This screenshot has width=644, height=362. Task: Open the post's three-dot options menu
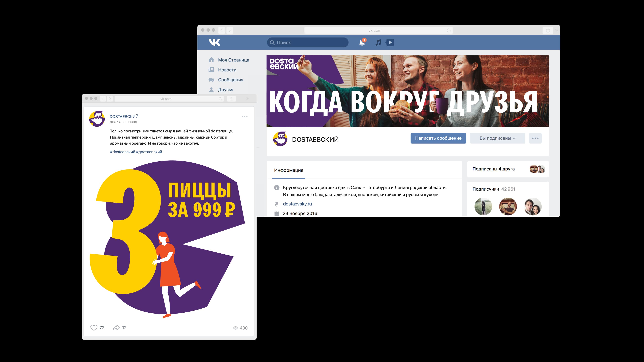pos(245,116)
